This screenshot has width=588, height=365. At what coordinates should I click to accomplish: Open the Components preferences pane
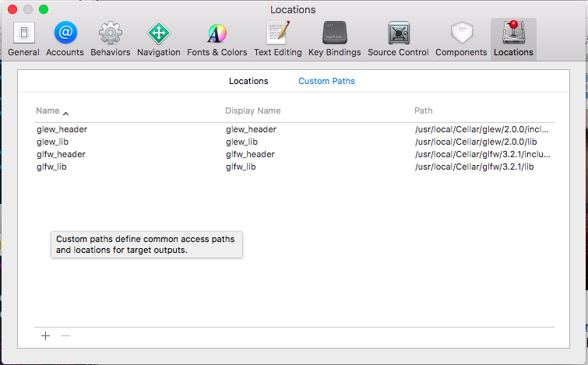(x=461, y=40)
